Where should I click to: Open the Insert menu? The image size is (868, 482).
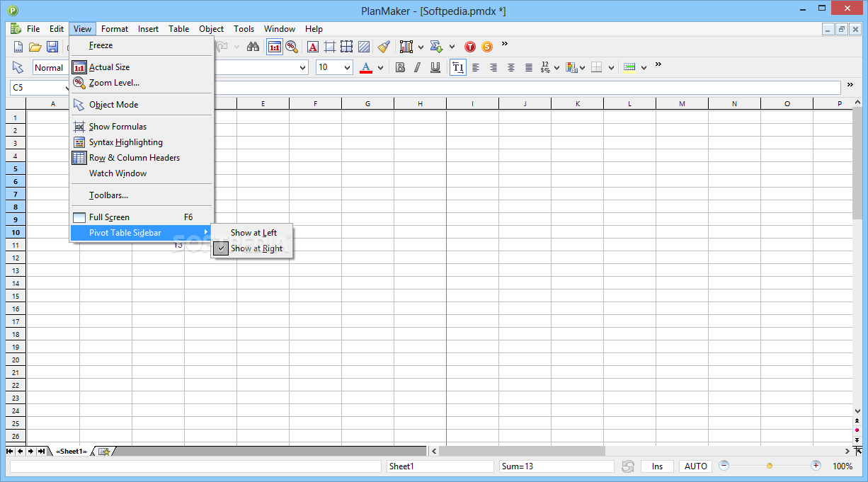click(148, 29)
